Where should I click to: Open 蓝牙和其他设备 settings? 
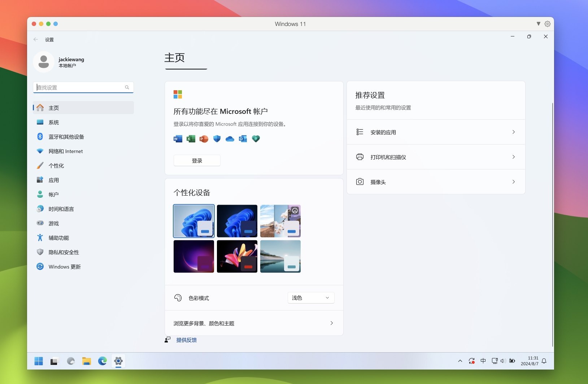pos(83,137)
